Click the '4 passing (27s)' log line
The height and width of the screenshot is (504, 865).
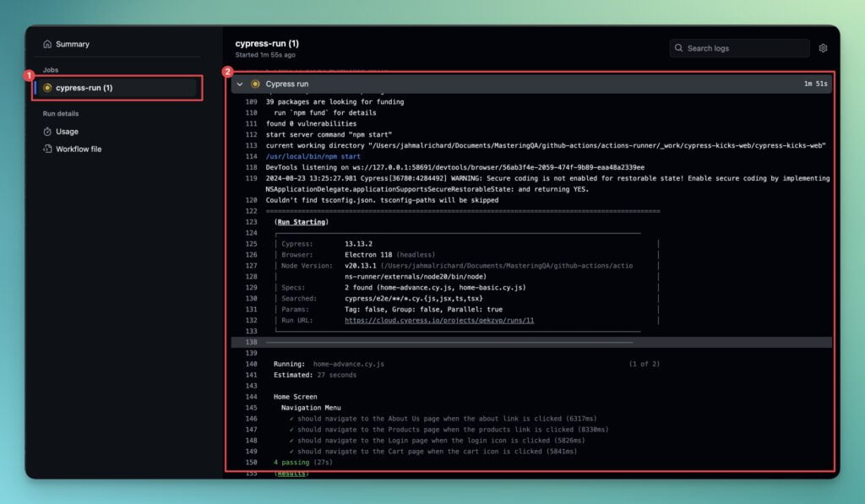point(303,463)
